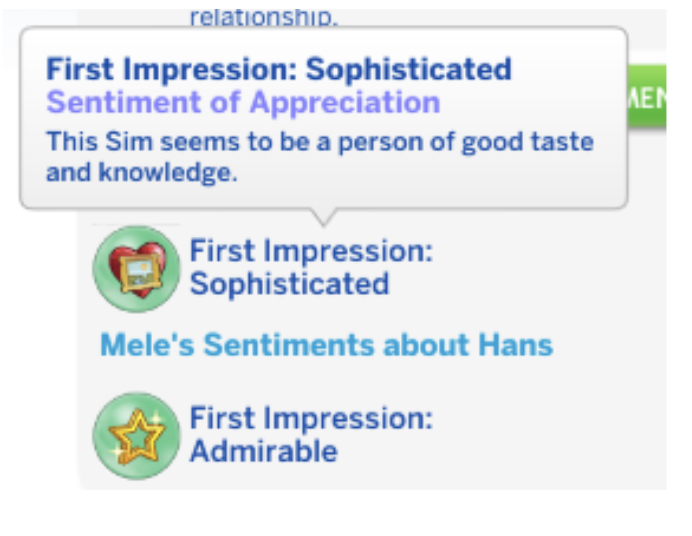This screenshot has width=692, height=536.
Task: Click the word Hans in the heading
Action: click(515, 345)
